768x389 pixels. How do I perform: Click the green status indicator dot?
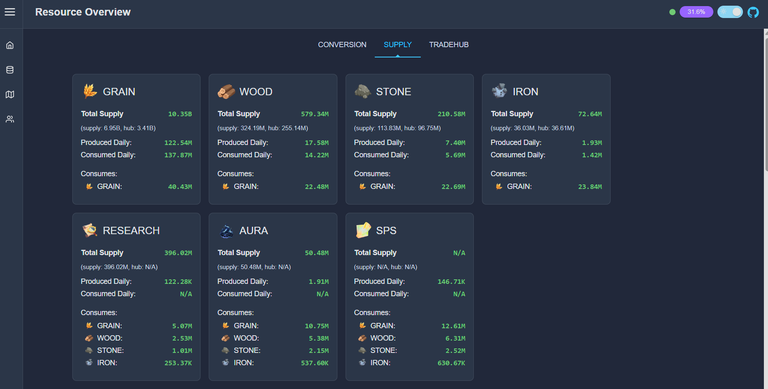672,12
